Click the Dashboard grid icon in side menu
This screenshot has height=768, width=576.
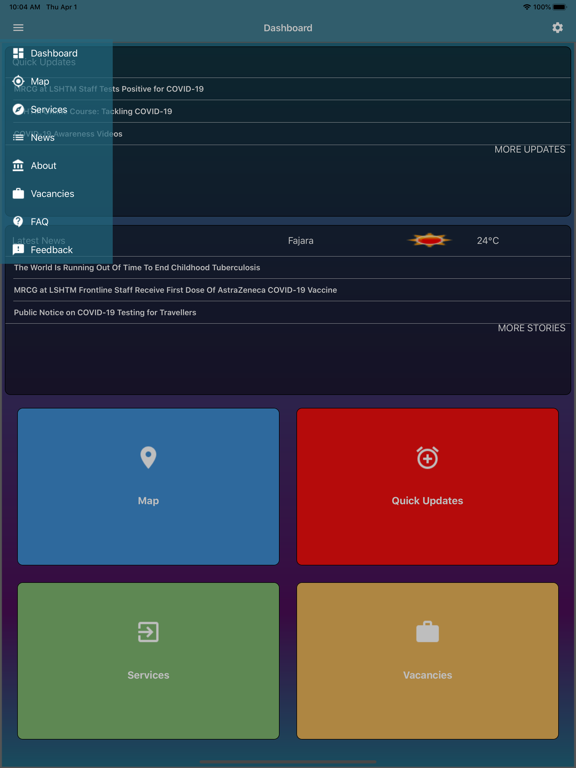click(x=18, y=53)
